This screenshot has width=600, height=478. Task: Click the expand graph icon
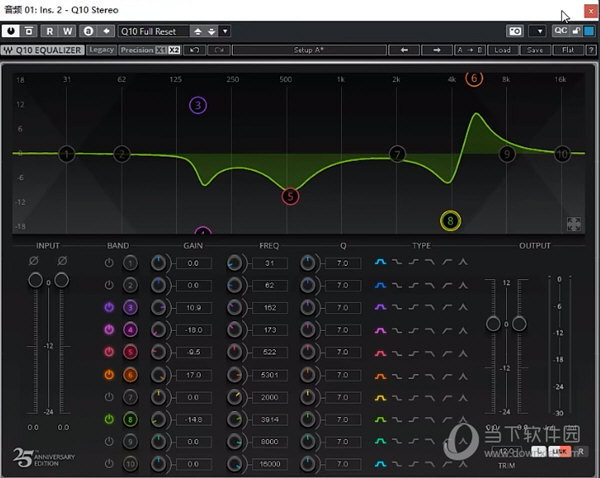574,224
